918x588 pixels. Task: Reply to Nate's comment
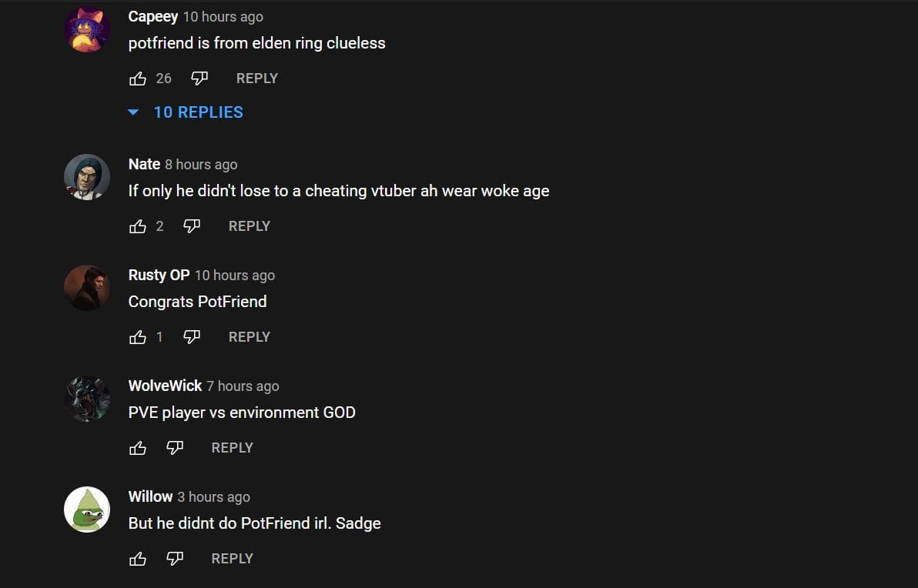[249, 226]
